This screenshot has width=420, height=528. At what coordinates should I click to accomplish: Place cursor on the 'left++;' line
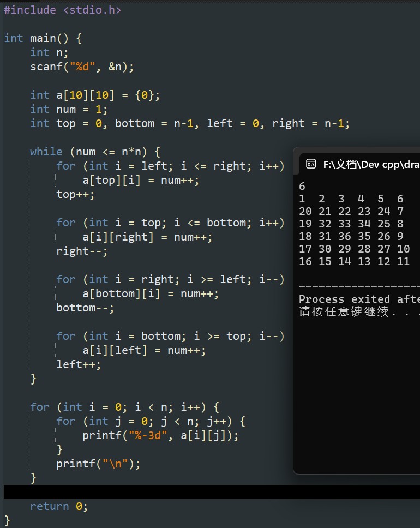coord(79,365)
